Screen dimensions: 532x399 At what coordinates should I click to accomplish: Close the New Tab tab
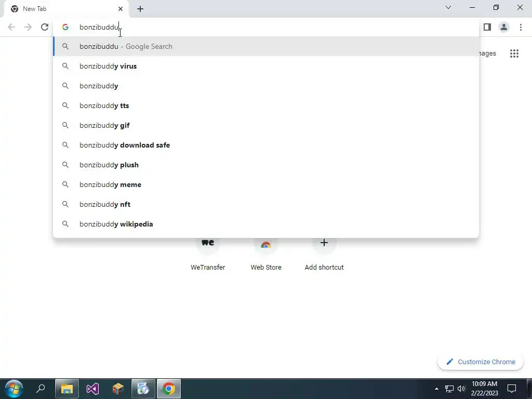(121, 9)
